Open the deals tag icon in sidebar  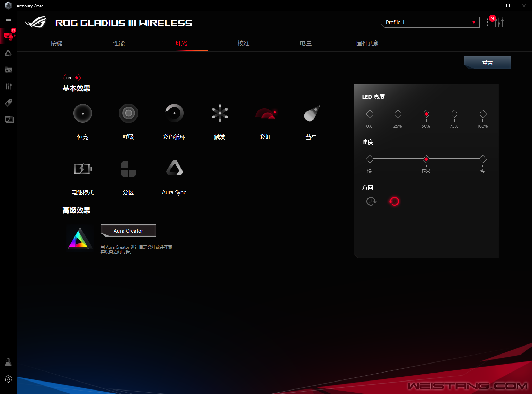tap(8, 102)
